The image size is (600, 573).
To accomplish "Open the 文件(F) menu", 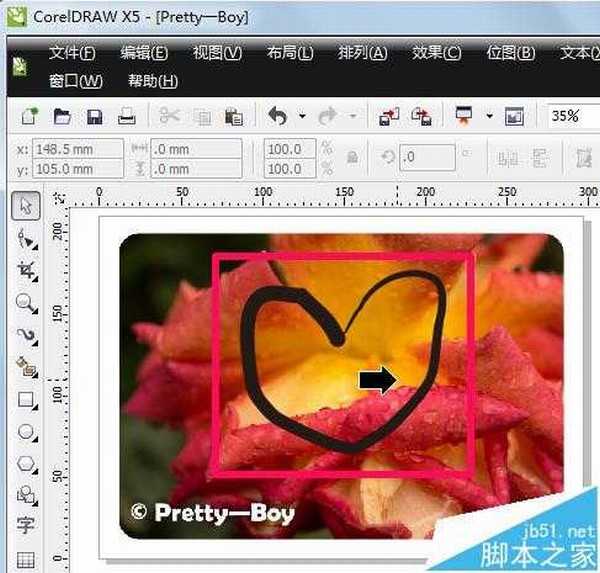I will pos(72,53).
